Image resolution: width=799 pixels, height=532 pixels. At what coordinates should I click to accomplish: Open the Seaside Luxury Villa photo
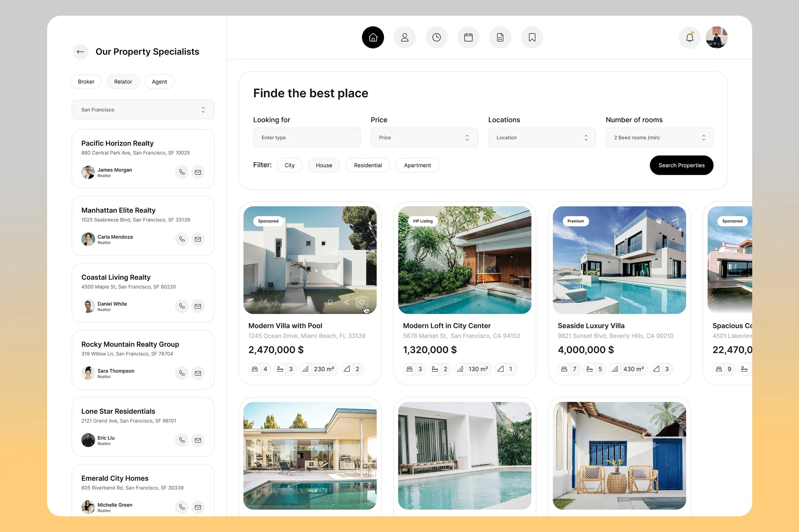click(619, 260)
